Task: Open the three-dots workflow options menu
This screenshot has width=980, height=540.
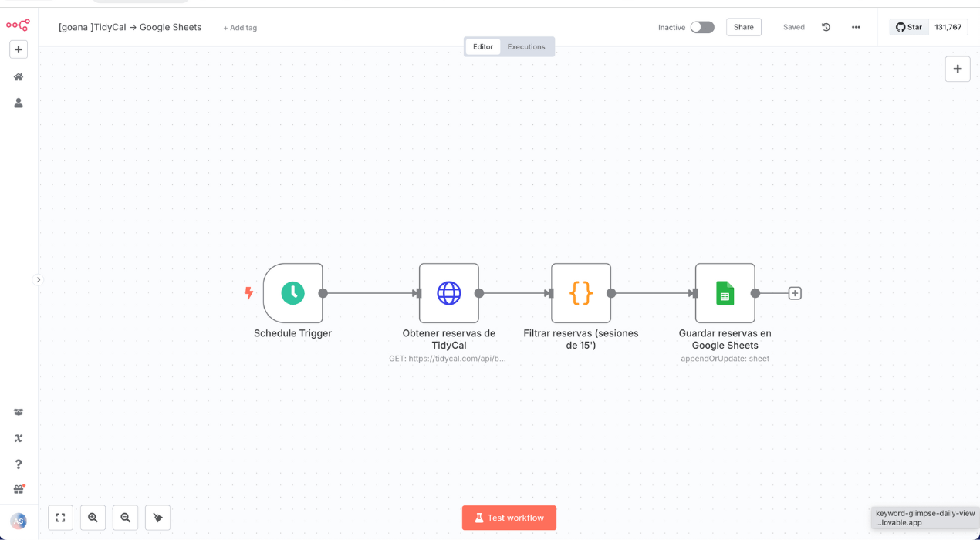Action: (856, 27)
